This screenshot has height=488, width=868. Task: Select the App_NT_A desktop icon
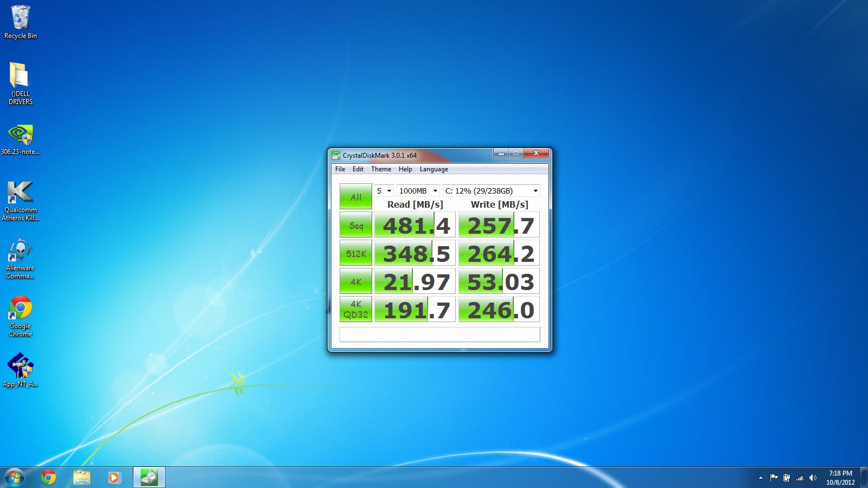pyautogui.click(x=21, y=370)
